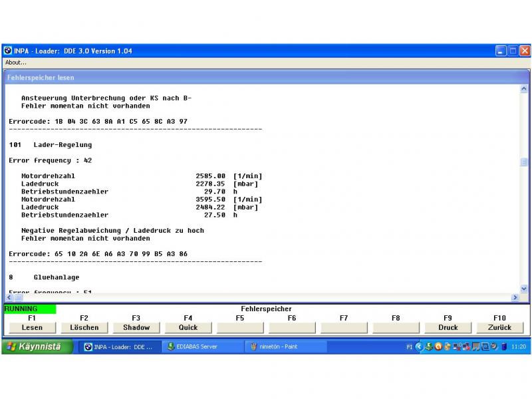Open the Käynnistä start menu
Image resolution: width=532 pixels, height=399 pixels.
click(38, 346)
